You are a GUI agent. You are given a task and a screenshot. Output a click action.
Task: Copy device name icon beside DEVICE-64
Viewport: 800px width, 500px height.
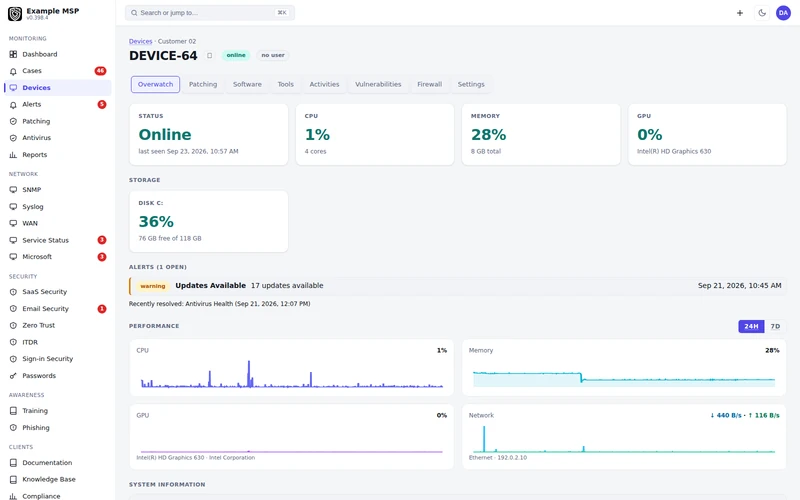pos(209,56)
